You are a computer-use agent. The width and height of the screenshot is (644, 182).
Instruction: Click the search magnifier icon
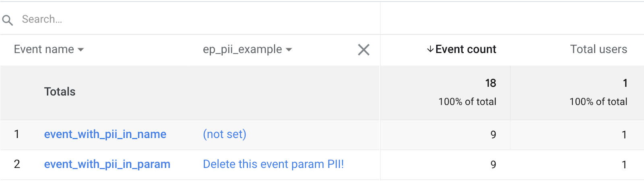pyautogui.click(x=7, y=20)
